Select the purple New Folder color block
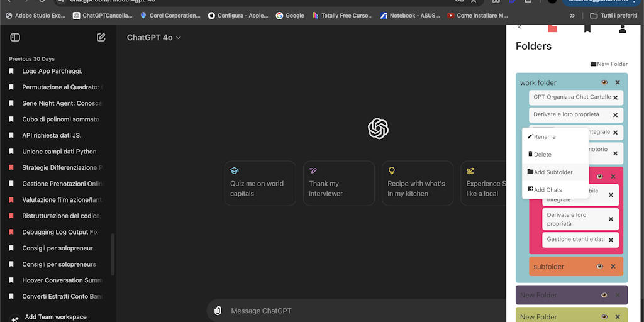The image size is (644, 322). pos(571,295)
